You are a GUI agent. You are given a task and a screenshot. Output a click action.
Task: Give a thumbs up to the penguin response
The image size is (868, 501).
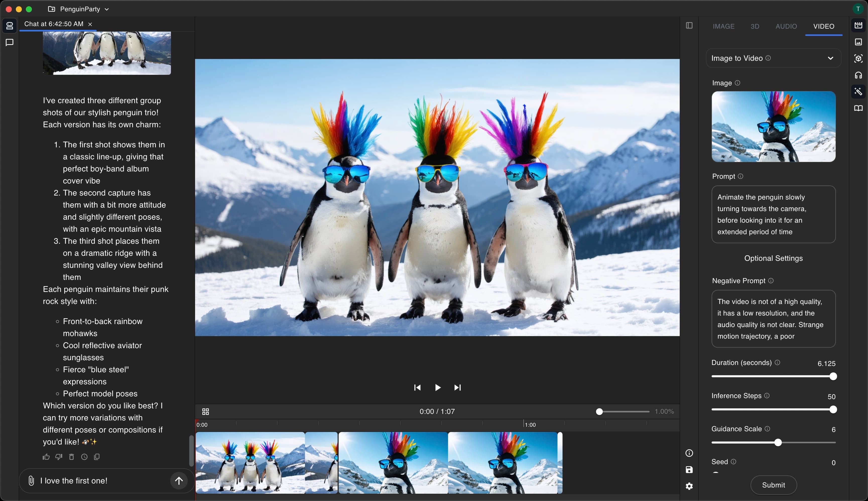point(46,457)
